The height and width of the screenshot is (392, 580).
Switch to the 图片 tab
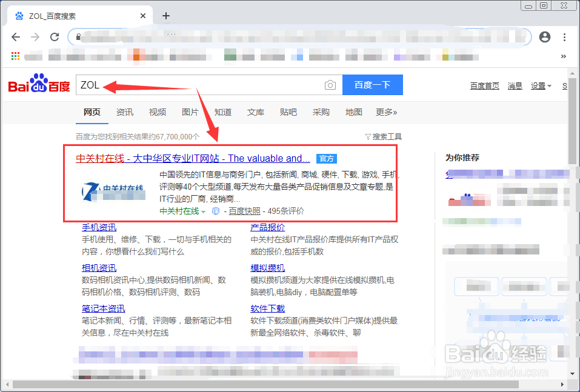tap(190, 112)
